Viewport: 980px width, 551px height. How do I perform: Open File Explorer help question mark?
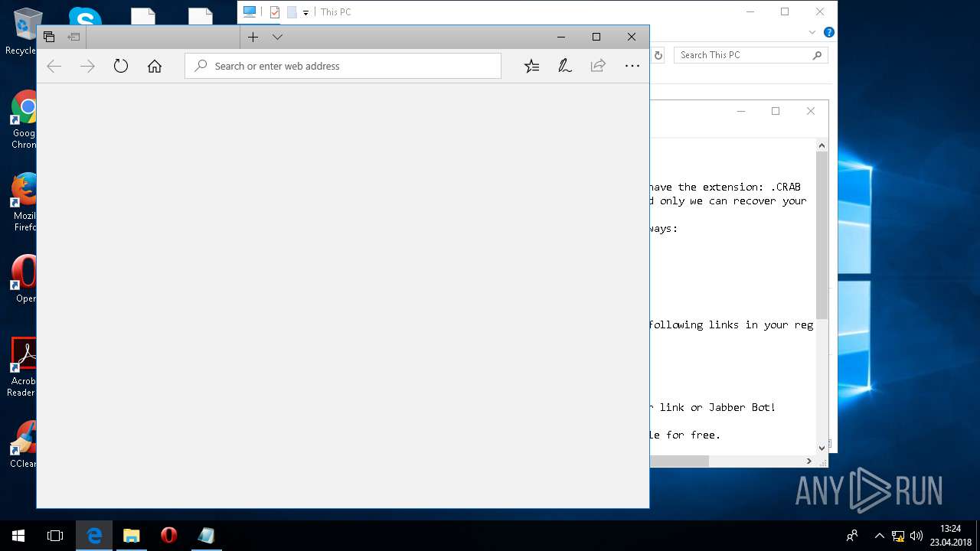[x=828, y=33]
